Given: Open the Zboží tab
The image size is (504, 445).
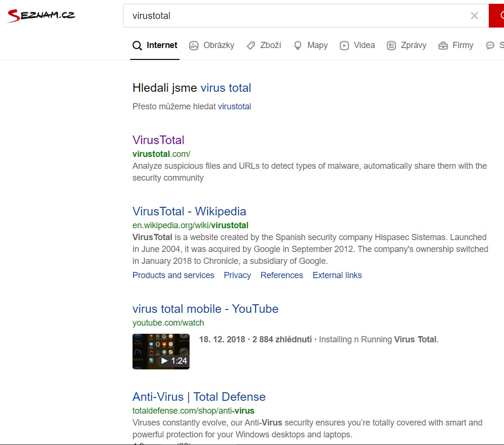Looking at the screenshot, I should pyautogui.click(x=264, y=45).
